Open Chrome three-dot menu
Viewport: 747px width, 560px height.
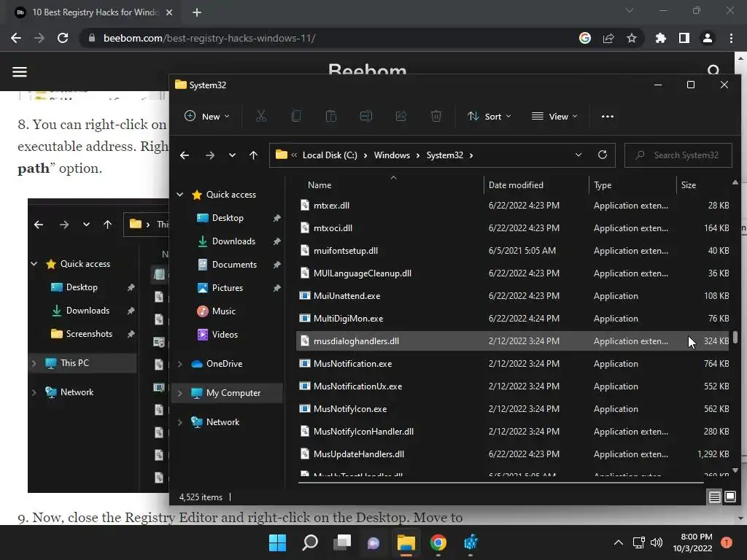coord(731,38)
